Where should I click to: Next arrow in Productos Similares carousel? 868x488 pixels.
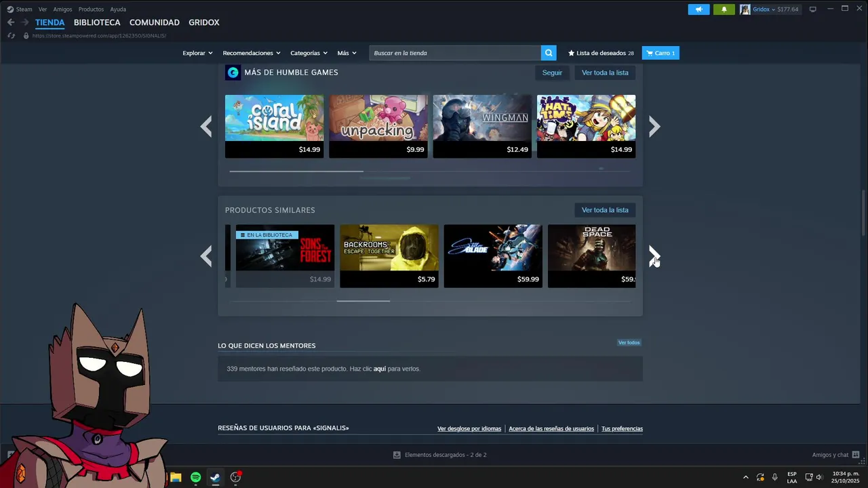coord(654,256)
